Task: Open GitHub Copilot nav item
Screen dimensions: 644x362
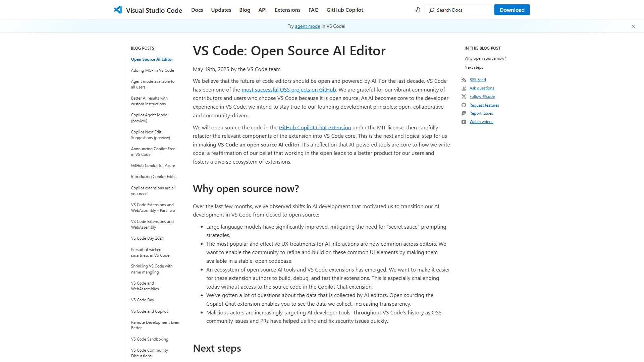Action: (345, 10)
